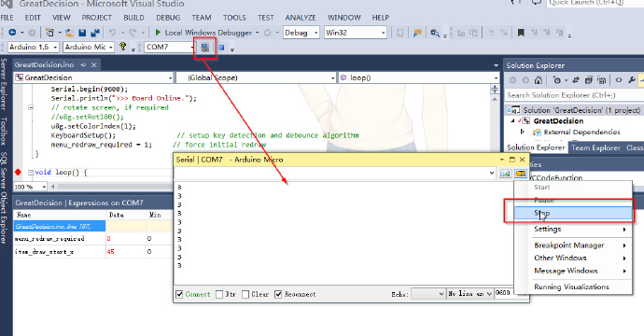Image resolution: width=644 pixels, height=336 pixels.
Task: Open the Arduino Micro board dropdown
Action: pos(111,48)
